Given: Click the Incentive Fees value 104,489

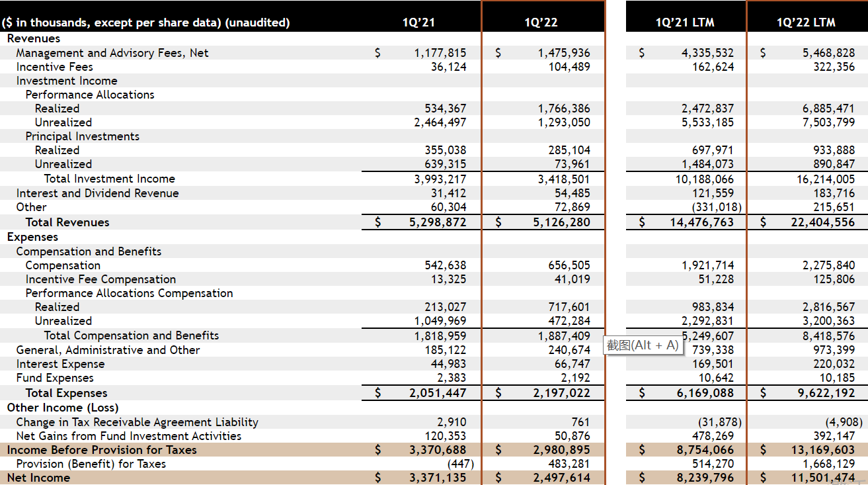Looking at the screenshot, I should (569, 67).
